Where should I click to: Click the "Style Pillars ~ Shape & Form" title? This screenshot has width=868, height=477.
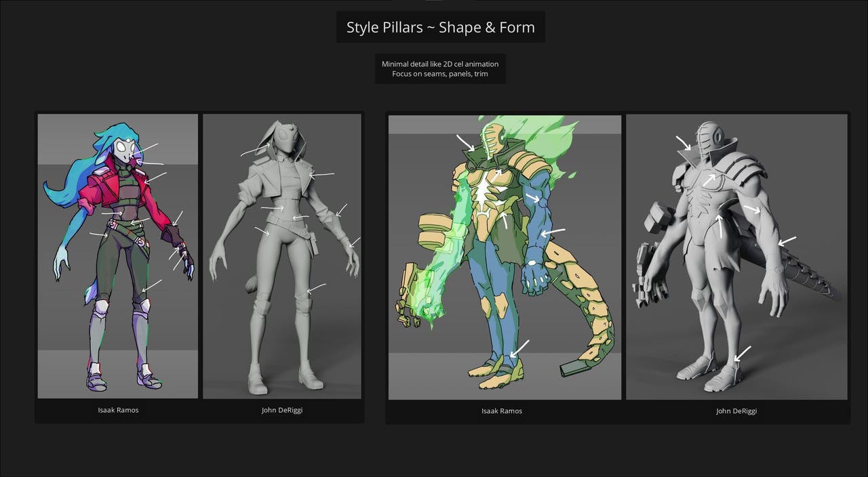pyautogui.click(x=440, y=27)
